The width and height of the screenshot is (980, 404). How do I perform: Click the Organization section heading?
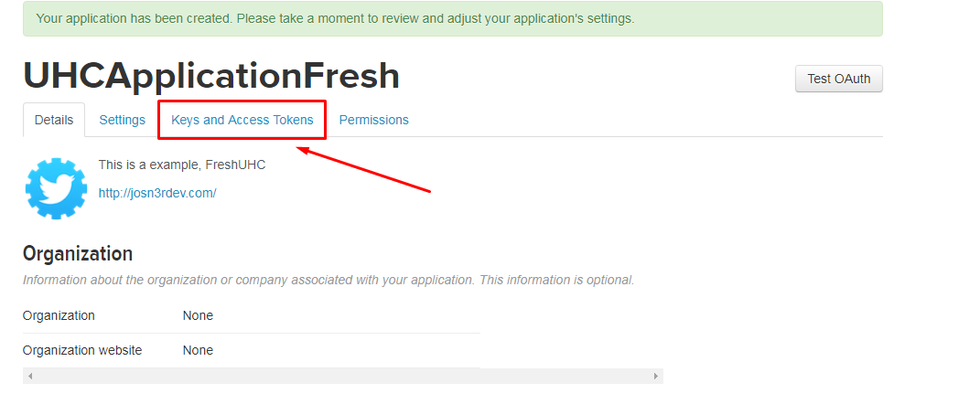point(78,253)
